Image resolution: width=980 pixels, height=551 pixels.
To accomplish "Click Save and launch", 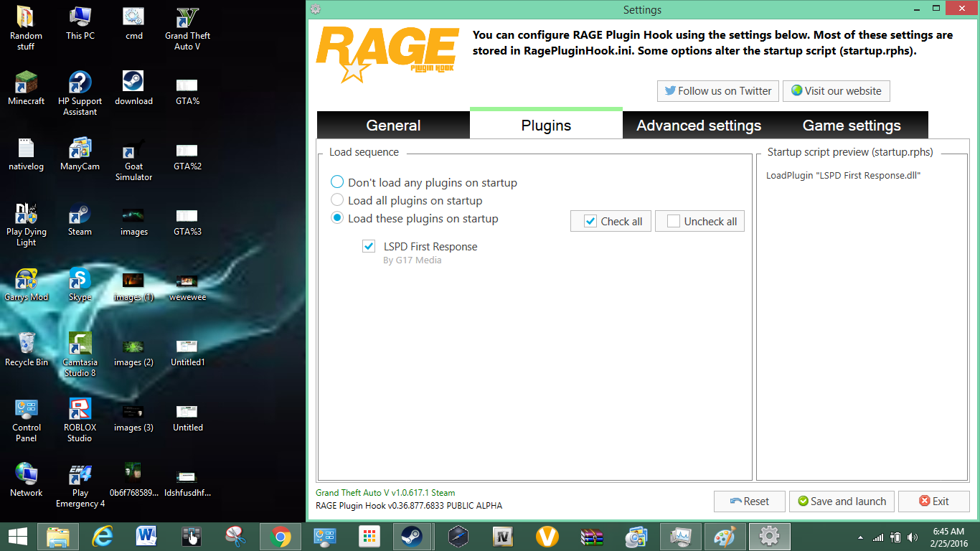I will click(842, 501).
